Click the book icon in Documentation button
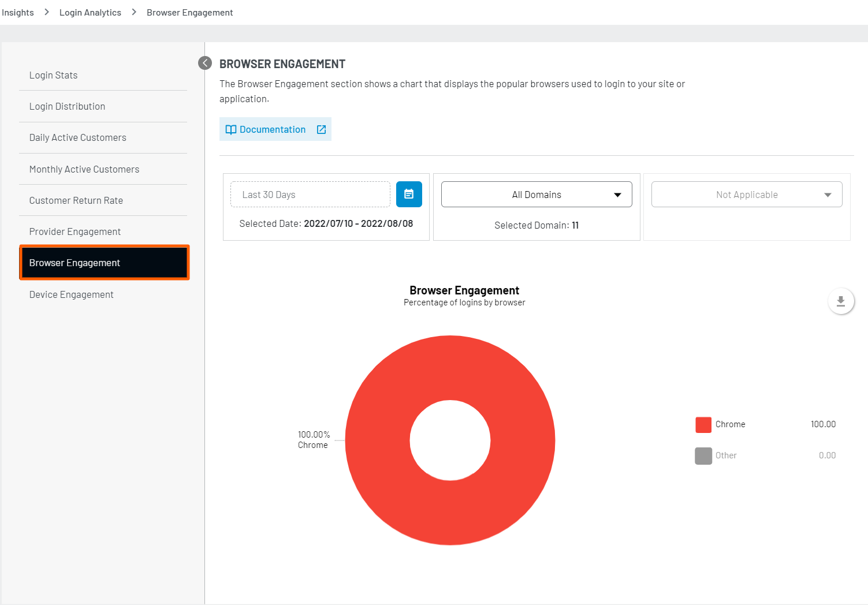The image size is (868, 605). pyautogui.click(x=231, y=130)
